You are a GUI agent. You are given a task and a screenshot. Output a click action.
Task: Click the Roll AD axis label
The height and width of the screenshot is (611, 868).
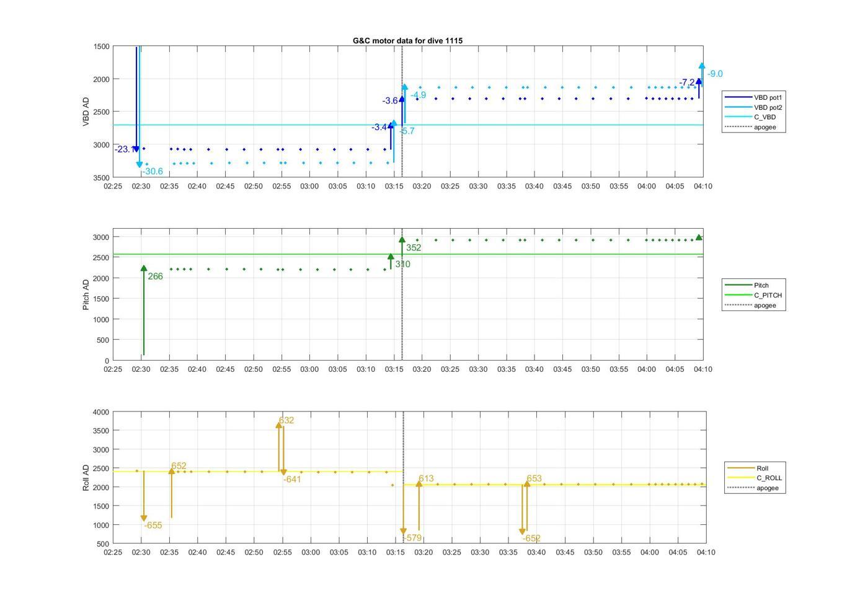pyautogui.click(x=86, y=478)
